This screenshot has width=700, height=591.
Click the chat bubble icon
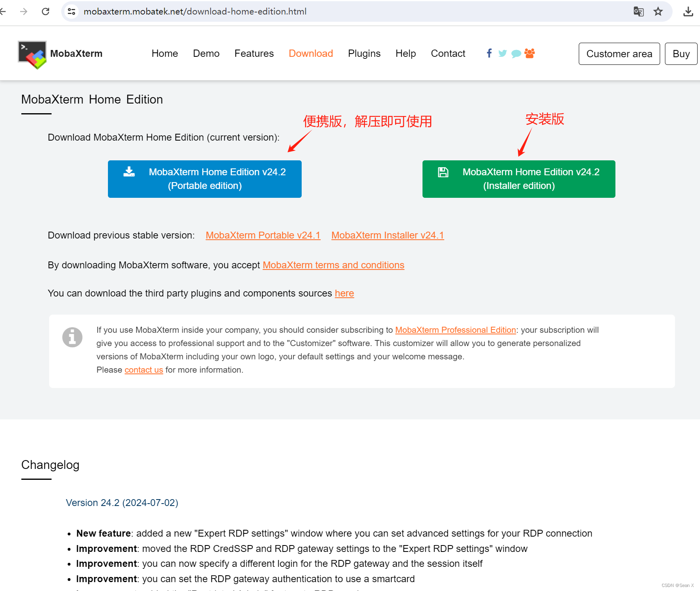coord(516,54)
